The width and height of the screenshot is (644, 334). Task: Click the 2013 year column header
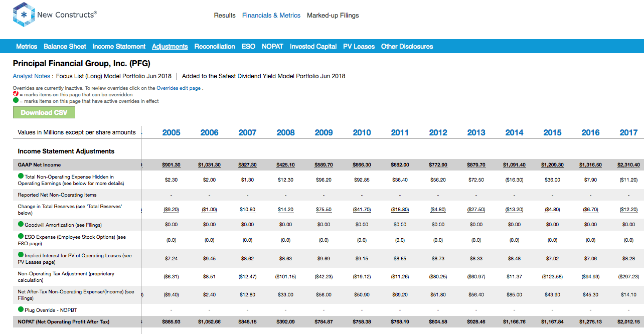[x=476, y=132]
